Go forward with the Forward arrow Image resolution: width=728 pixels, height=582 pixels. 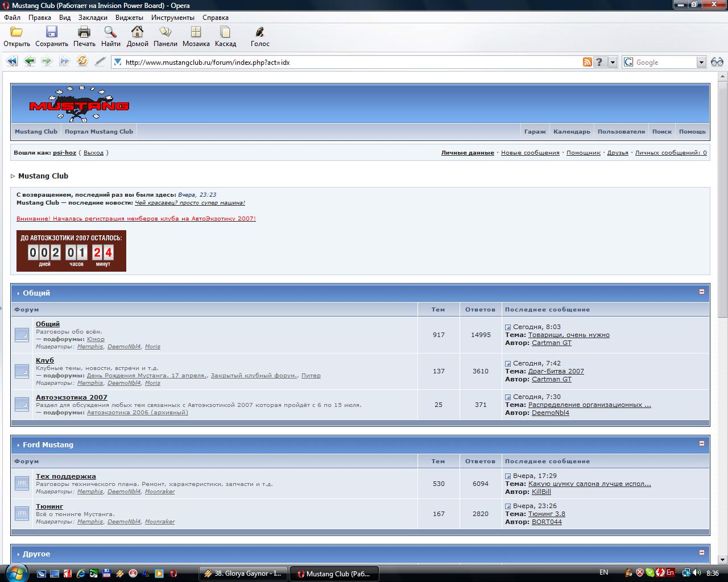click(x=47, y=61)
